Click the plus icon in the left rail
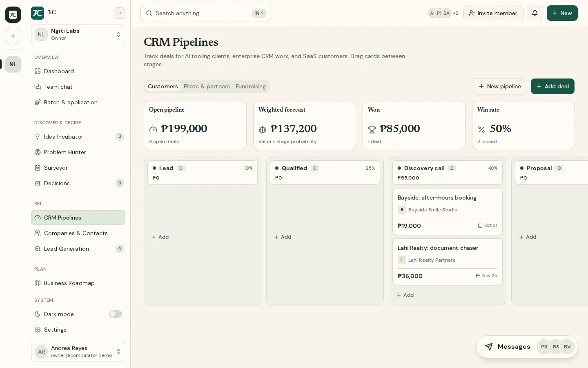Viewport: 588px width, 368px height. click(x=13, y=36)
